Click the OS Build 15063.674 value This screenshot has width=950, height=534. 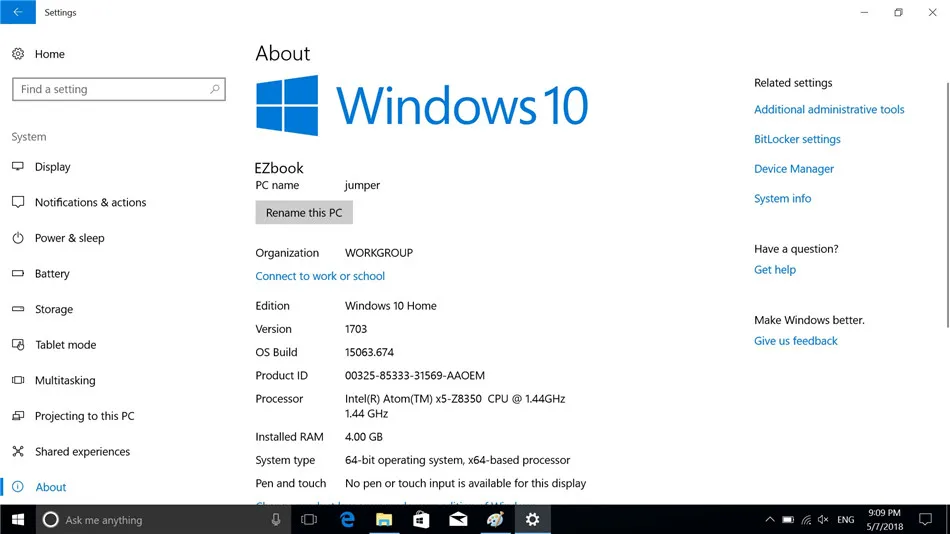tap(369, 352)
